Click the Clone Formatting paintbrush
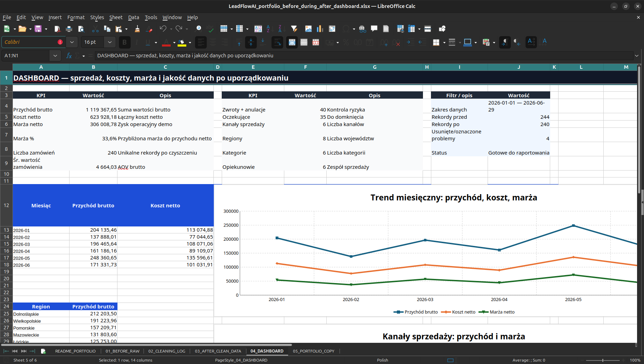The height and width of the screenshot is (364, 644). tap(137, 29)
